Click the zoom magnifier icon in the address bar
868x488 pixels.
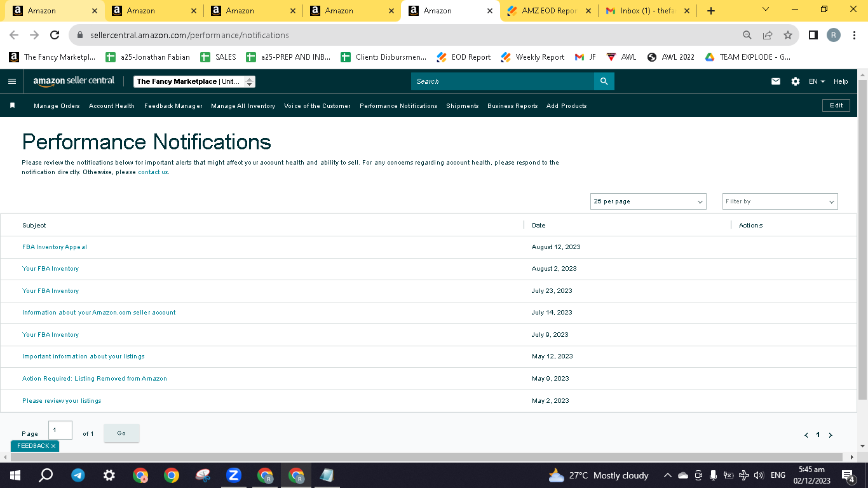[747, 36]
